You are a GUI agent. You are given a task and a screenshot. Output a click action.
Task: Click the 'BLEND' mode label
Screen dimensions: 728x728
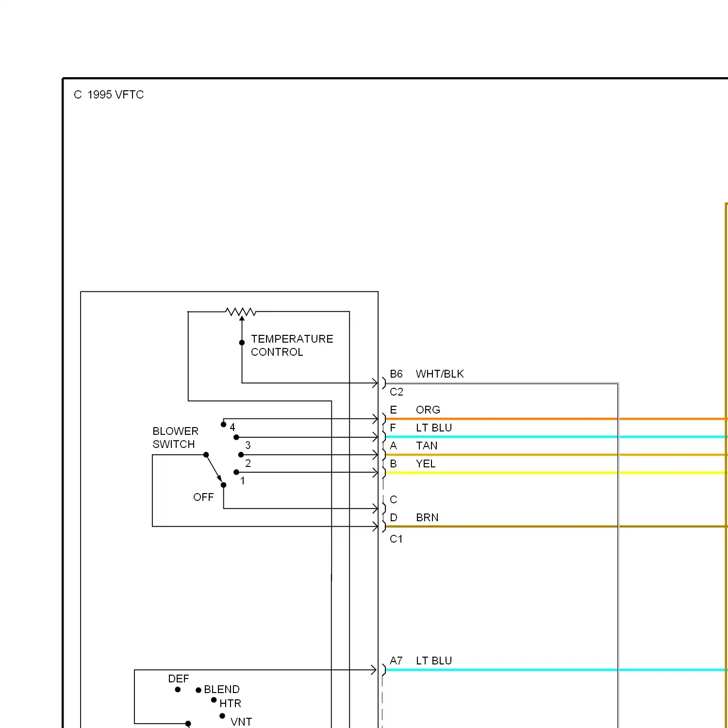(x=222, y=689)
